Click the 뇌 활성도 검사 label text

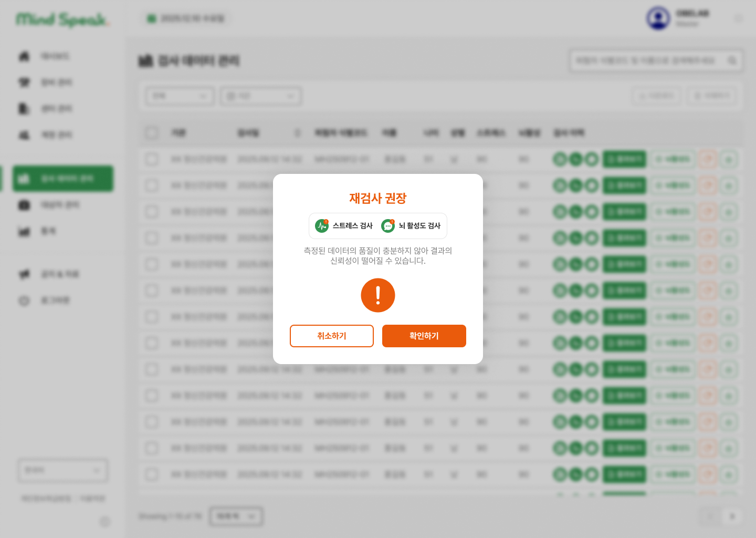click(x=419, y=226)
